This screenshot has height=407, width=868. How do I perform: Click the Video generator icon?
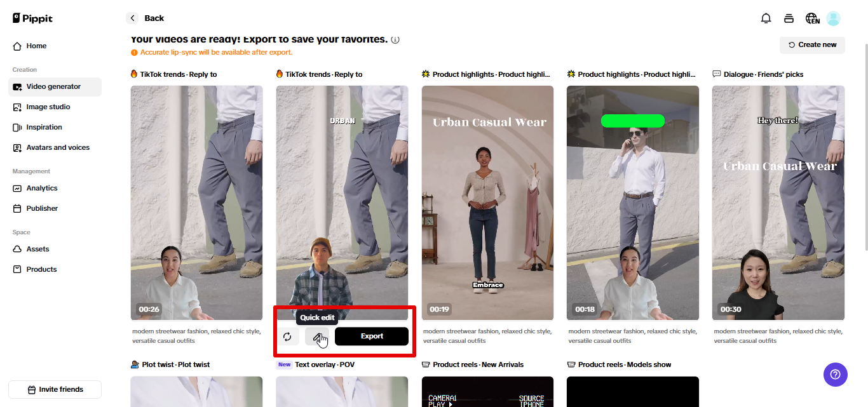coord(17,86)
